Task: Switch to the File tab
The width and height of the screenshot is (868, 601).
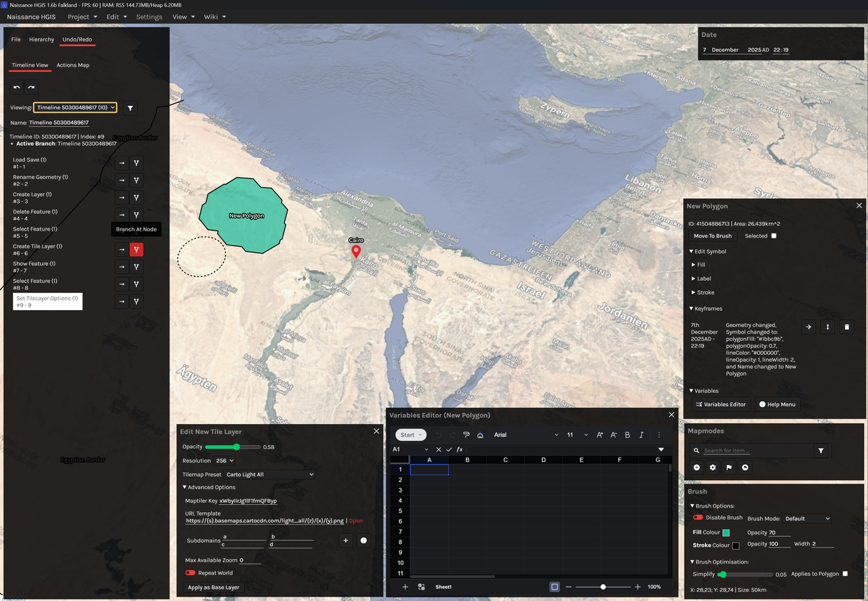Action: coord(16,39)
